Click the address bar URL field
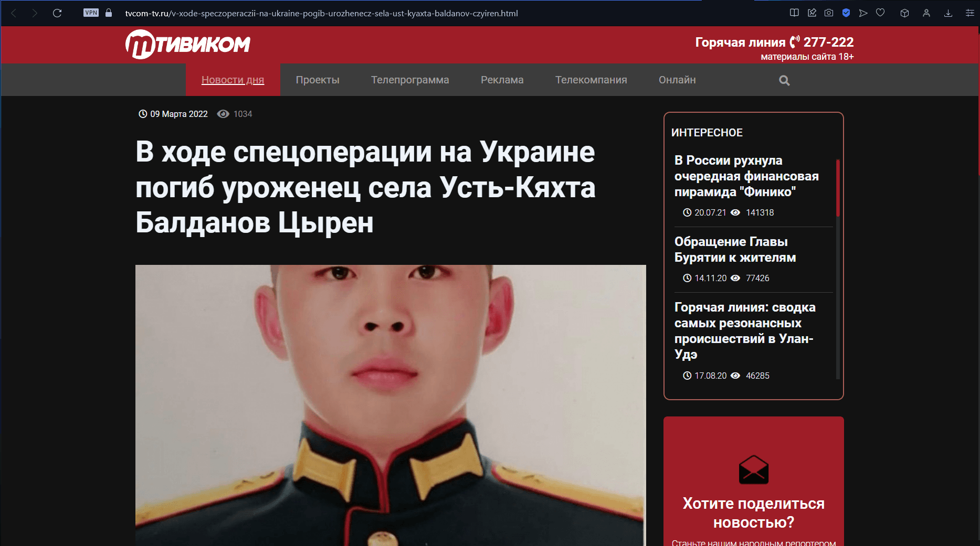The height and width of the screenshot is (546, 980). tap(321, 13)
